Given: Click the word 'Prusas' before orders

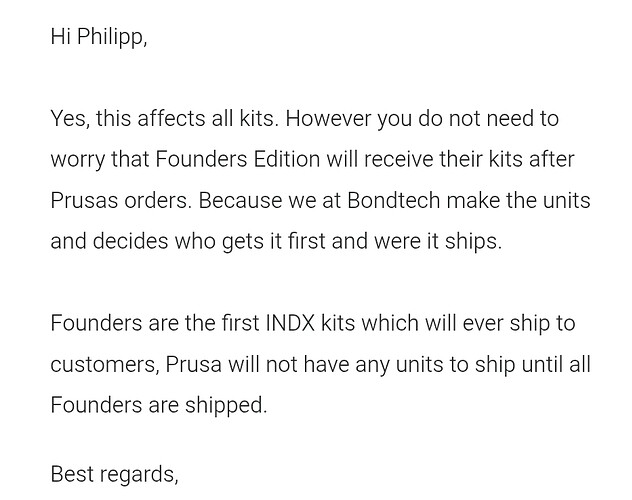Looking at the screenshot, I should [84, 200].
